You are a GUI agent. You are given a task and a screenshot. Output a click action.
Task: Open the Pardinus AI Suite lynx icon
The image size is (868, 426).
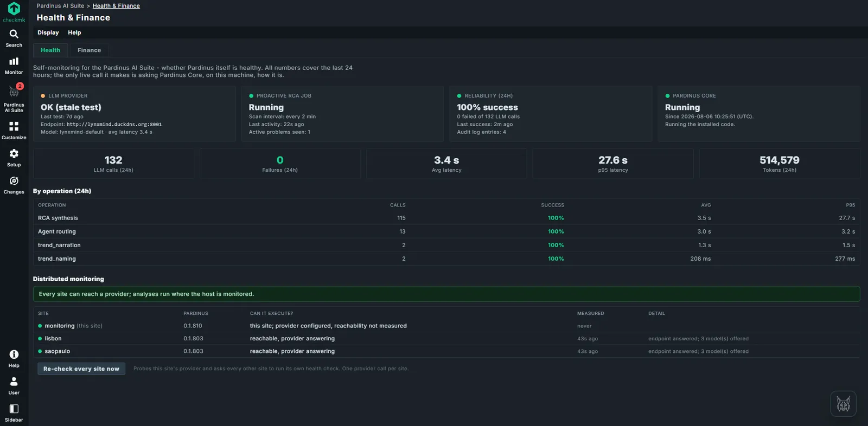[14, 92]
